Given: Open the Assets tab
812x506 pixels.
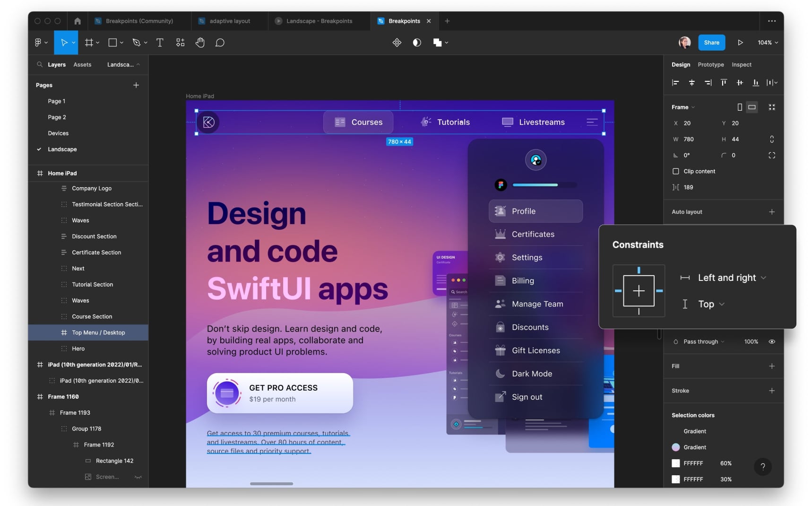Looking at the screenshot, I should tap(82, 64).
